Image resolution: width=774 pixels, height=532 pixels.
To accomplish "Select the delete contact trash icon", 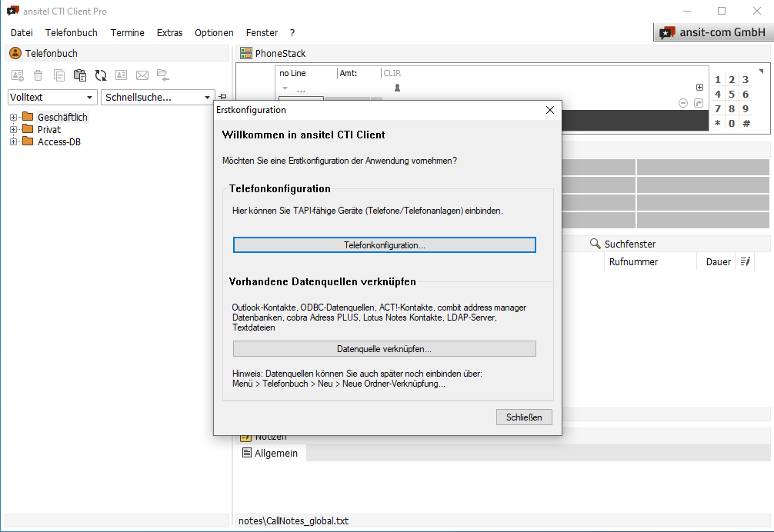I will 38,75.
